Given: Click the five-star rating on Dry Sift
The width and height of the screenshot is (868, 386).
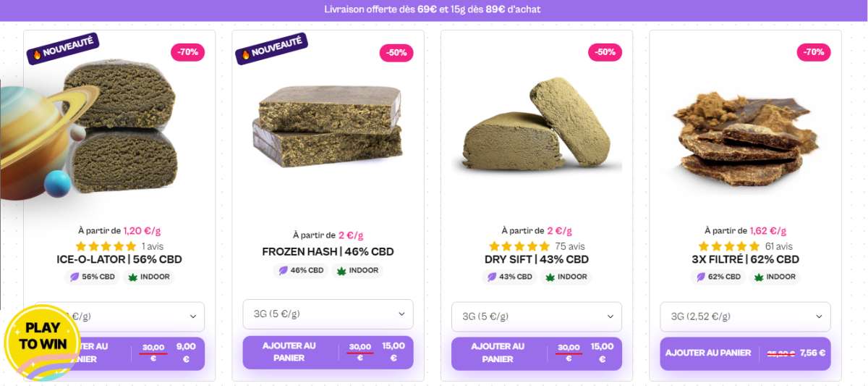Looking at the screenshot, I should coord(519,246).
